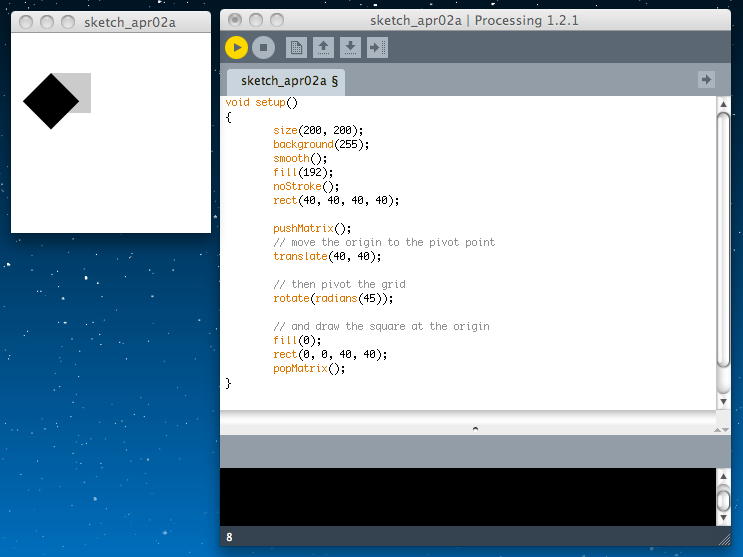This screenshot has height=557, width=743.
Task: Click the black rotated square in the sketch
Action: coord(50,100)
